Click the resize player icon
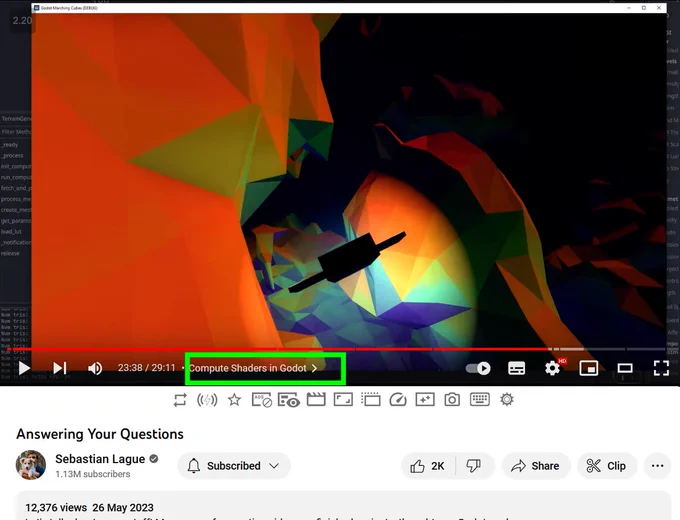 tap(343, 399)
